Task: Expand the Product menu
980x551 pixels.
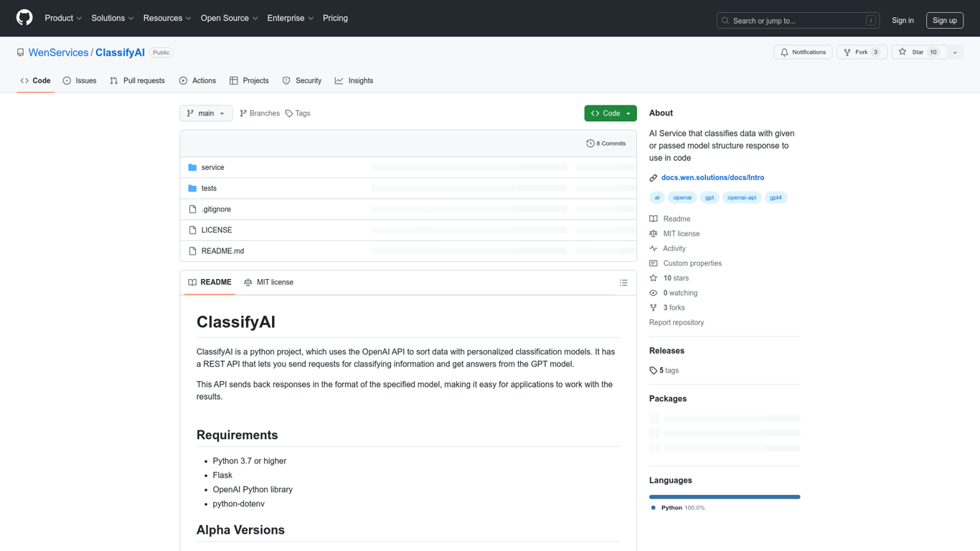Action: [63, 18]
